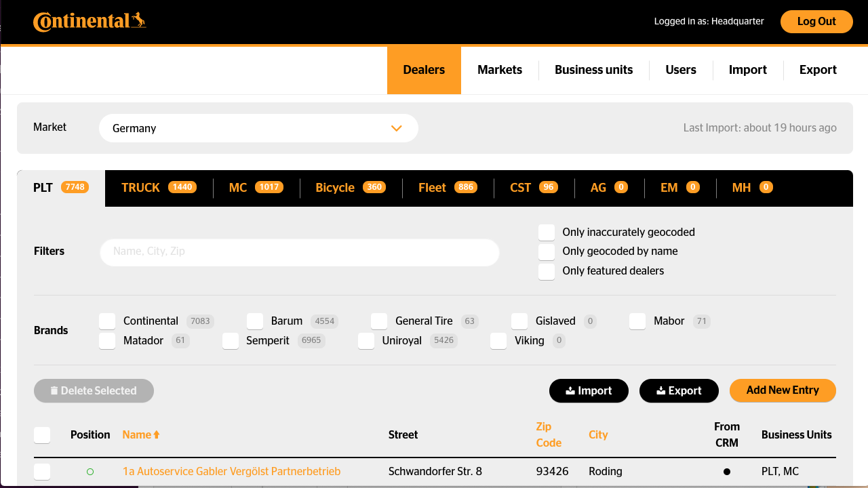Click the Logged in as: Headquarter text
This screenshot has height=488, width=868.
click(x=709, y=22)
